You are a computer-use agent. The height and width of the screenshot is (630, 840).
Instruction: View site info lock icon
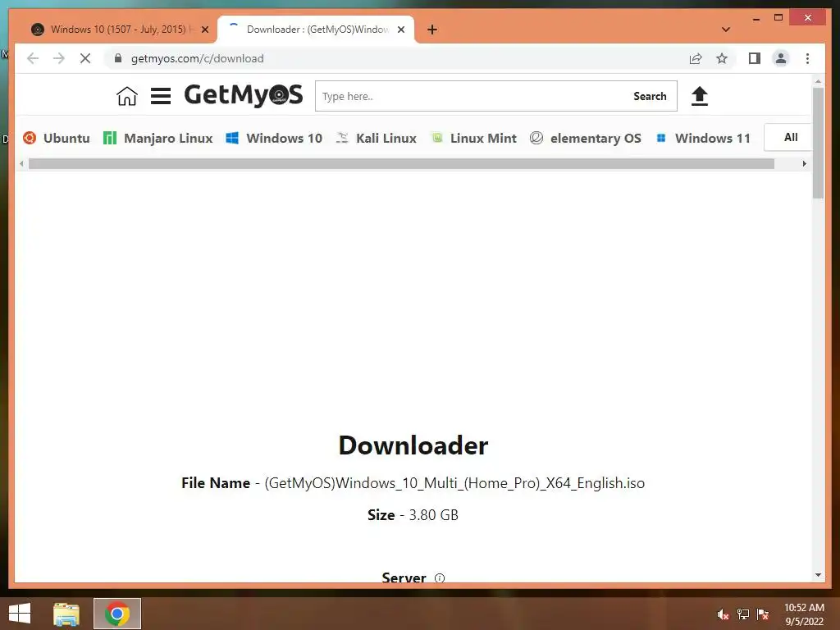pos(118,58)
